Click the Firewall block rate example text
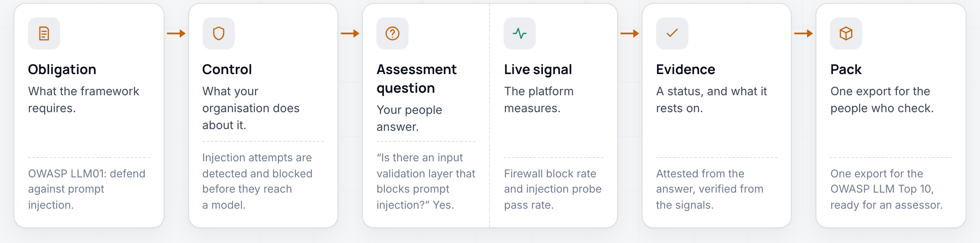The width and height of the screenshot is (980, 243). click(x=553, y=189)
